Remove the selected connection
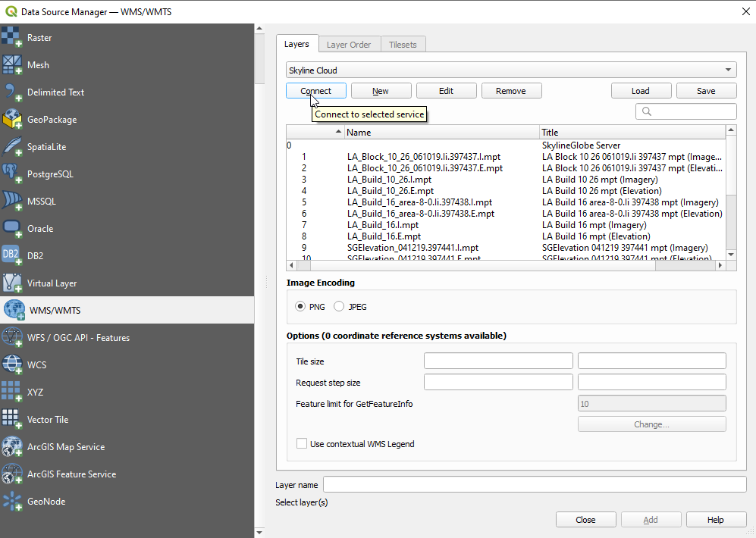Viewport: 756px width, 538px height. [511, 90]
